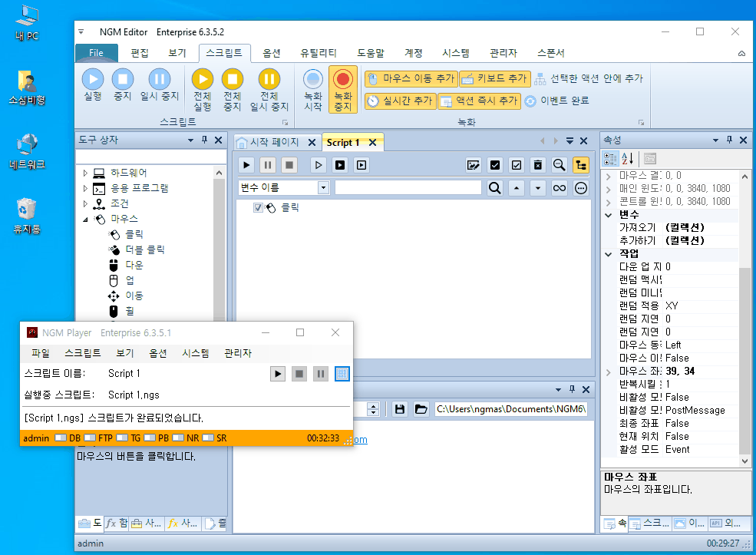Click search button next to variable field
The width and height of the screenshot is (756, 555).
(x=495, y=187)
